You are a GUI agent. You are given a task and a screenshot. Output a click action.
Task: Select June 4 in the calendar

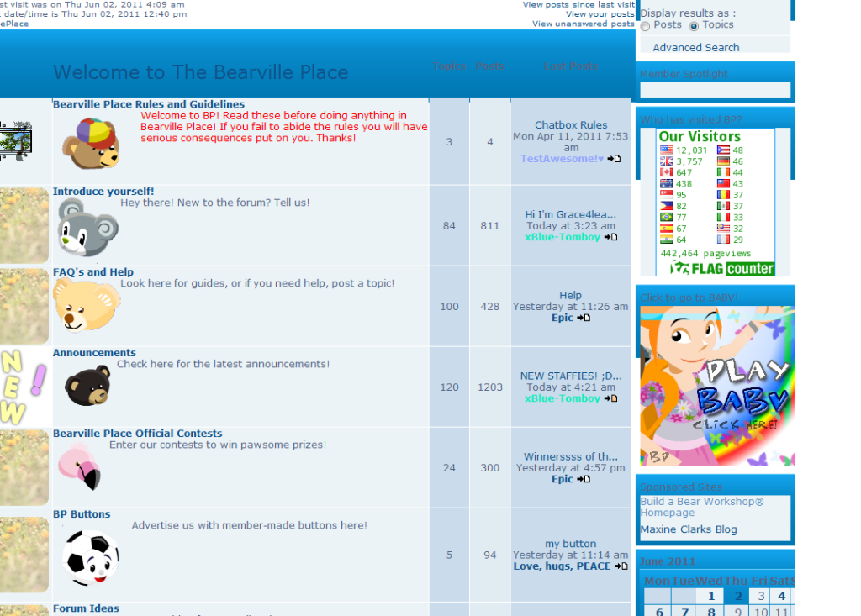pos(781,596)
